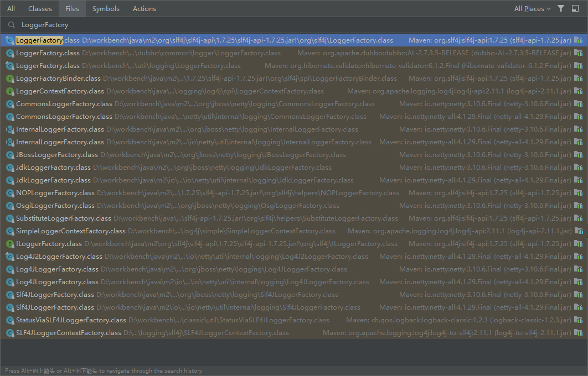Click the library icon on the highlighted LoggerFactory row
Viewport: 588px width, 376px height.
tap(579, 40)
